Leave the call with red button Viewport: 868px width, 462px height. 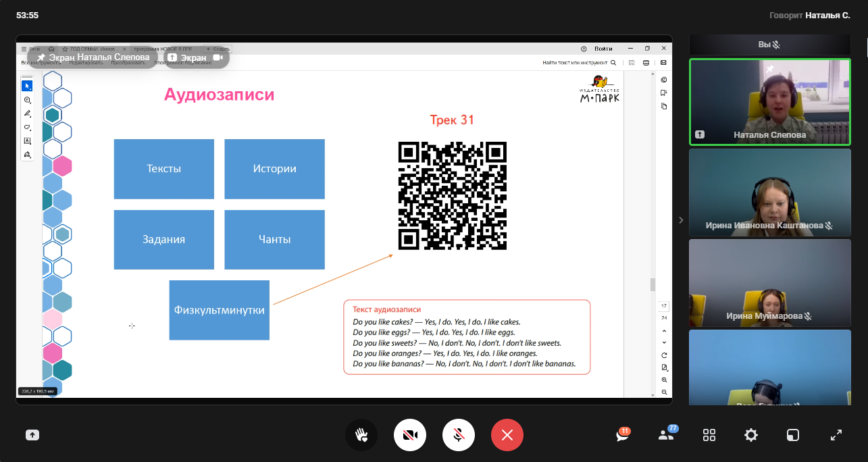(x=507, y=435)
